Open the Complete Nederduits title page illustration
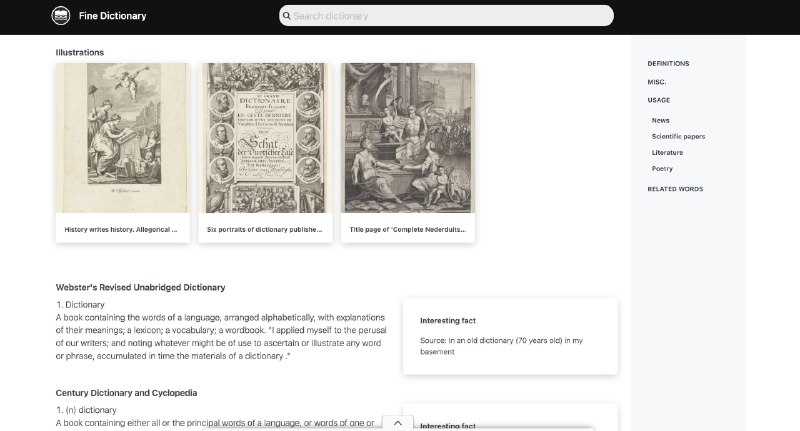 click(x=408, y=138)
